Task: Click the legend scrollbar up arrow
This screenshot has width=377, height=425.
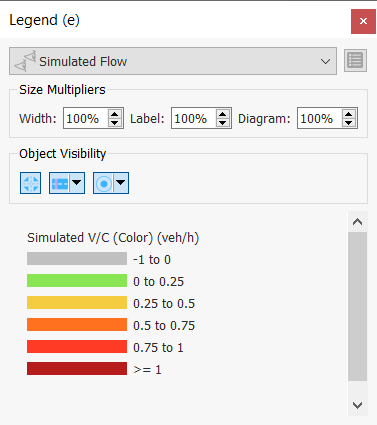Action: pyautogui.click(x=358, y=222)
